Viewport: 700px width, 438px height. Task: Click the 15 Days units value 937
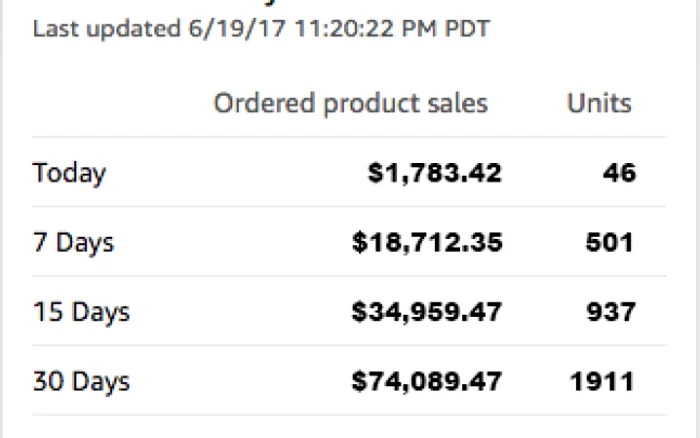611,312
